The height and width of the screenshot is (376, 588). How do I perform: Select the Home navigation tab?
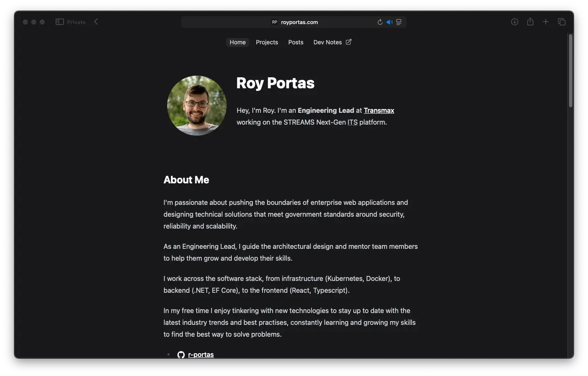coord(238,42)
